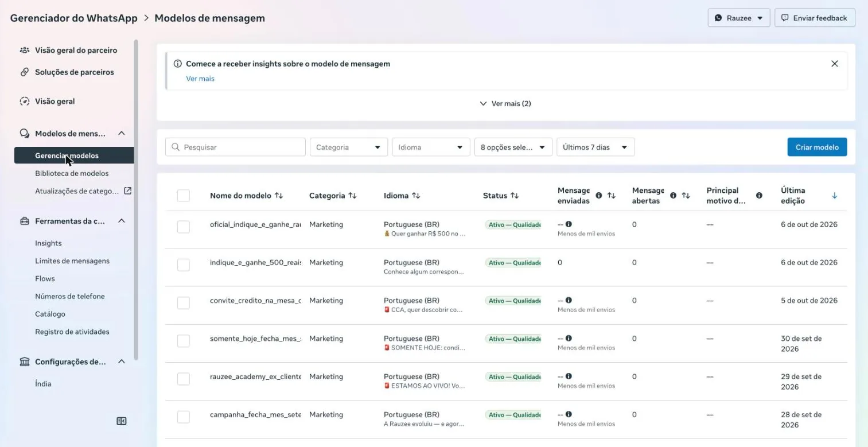Dismiss the insights banner with the X
The width and height of the screenshot is (868, 447).
835,64
